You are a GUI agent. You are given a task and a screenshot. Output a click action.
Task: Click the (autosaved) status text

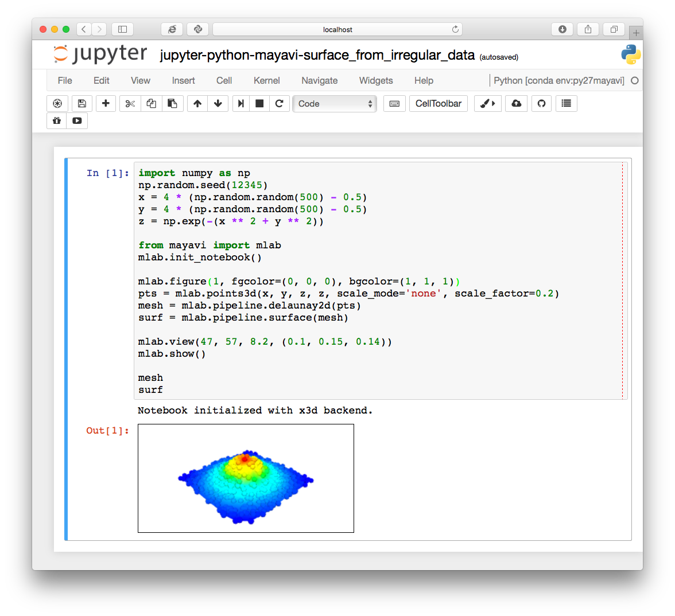point(498,57)
